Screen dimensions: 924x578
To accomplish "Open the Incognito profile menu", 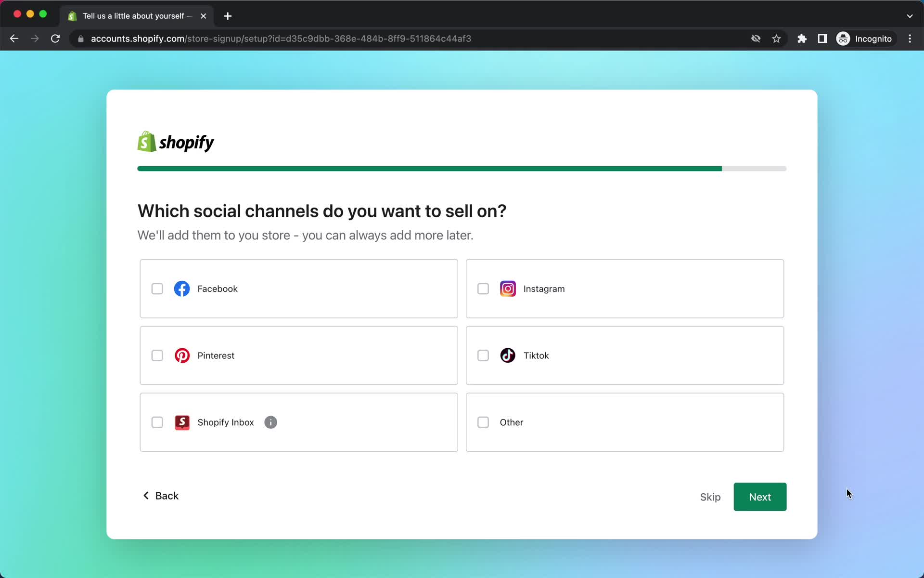I will [x=865, y=39].
